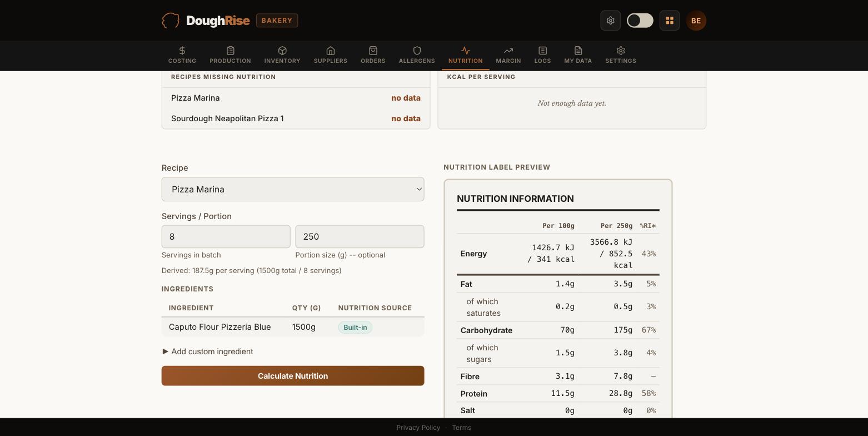The width and height of the screenshot is (868, 436).
Task: Go to the Costing tab label
Action: pyautogui.click(x=182, y=61)
